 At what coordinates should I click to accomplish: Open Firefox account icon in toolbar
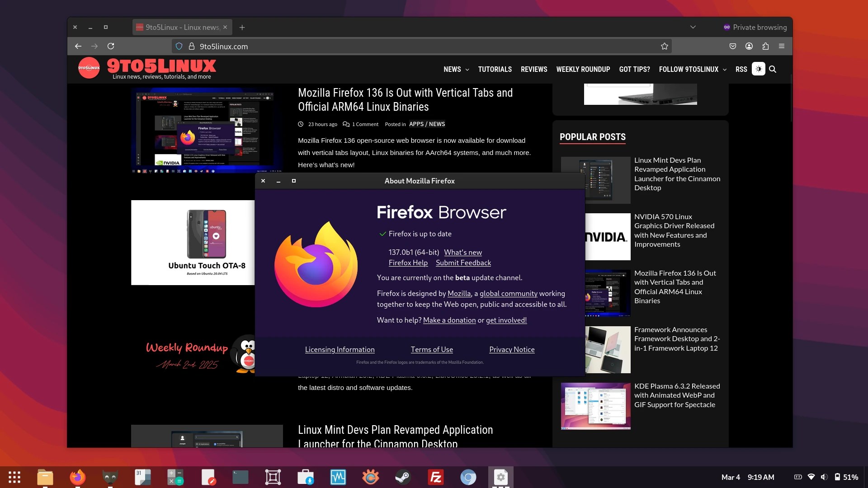pyautogui.click(x=749, y=46)
